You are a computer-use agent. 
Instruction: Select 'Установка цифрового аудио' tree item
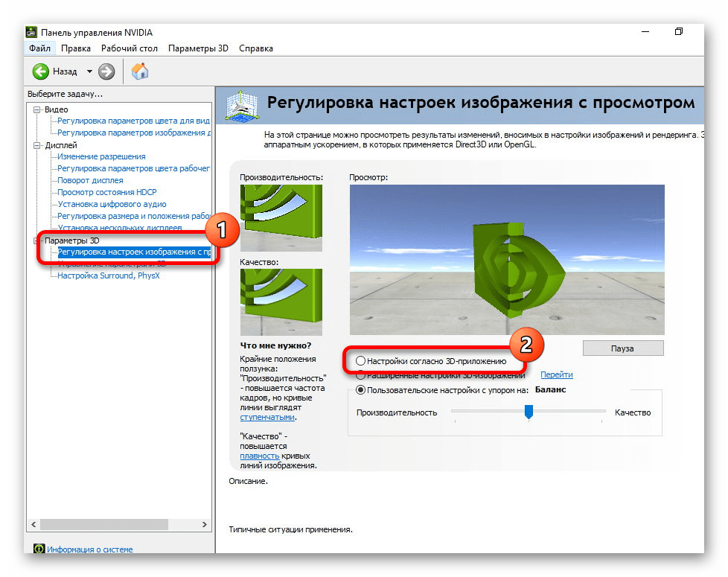coord(112,204)
